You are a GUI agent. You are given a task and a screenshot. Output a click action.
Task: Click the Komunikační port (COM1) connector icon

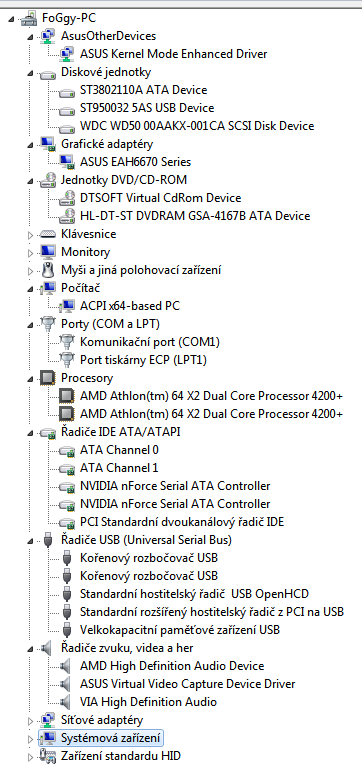click(67, 342)
